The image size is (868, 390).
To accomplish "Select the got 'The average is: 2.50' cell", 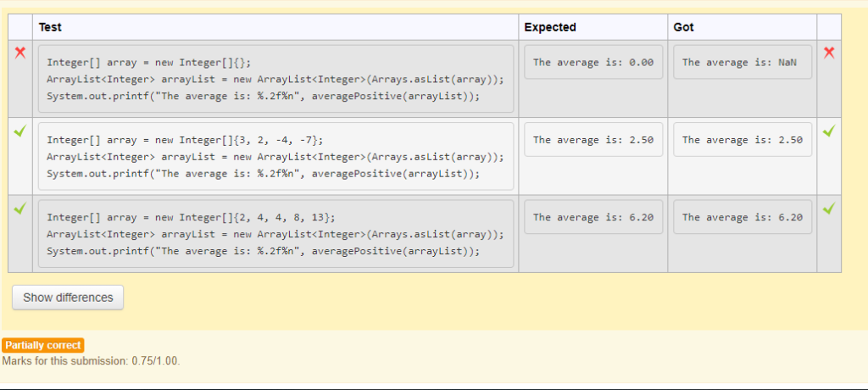I will pyautogui.click(x=743, y=140).
